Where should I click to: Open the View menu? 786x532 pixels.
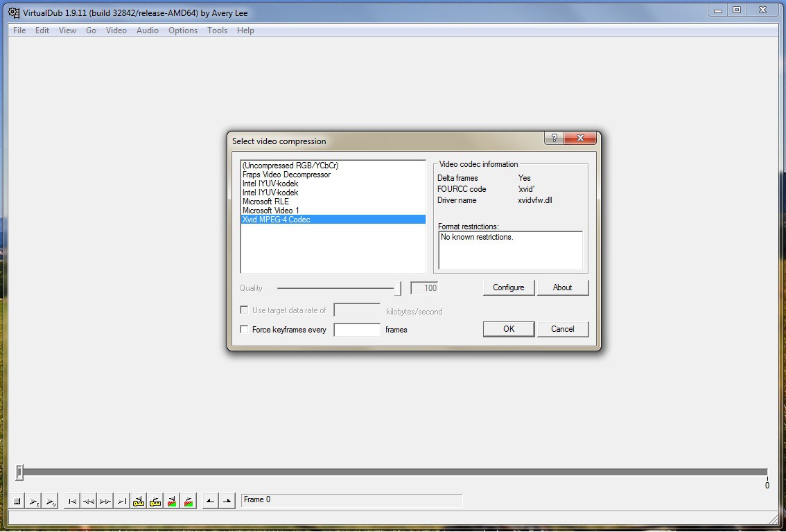point(67,30)
